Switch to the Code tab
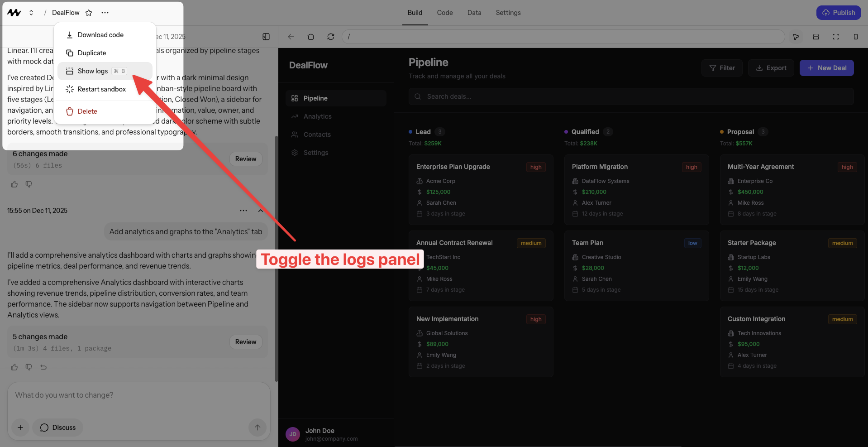Image resolution: width=868 pixels, height=447 pixels. [444, 12]
